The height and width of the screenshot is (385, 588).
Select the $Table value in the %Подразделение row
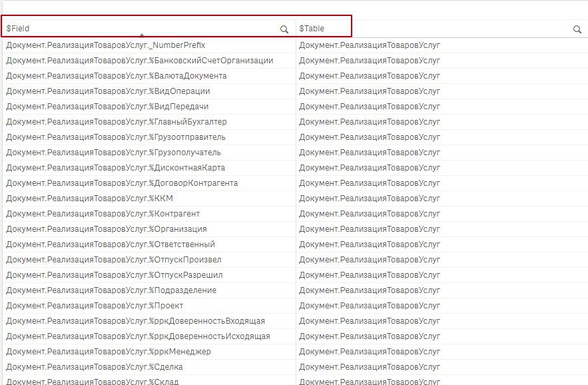(x=370, y=290)
